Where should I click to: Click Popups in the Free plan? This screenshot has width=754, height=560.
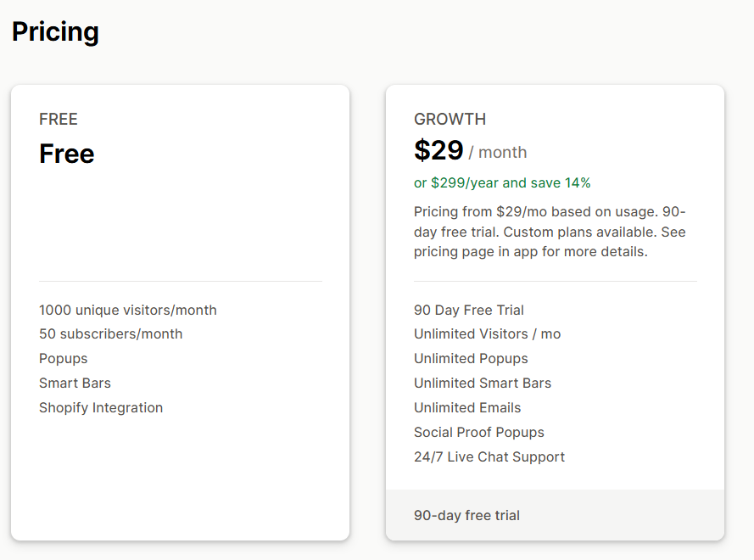[64, 359]
